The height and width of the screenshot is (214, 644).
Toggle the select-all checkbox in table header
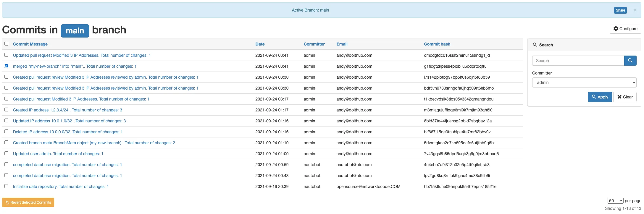click(7, 44)
